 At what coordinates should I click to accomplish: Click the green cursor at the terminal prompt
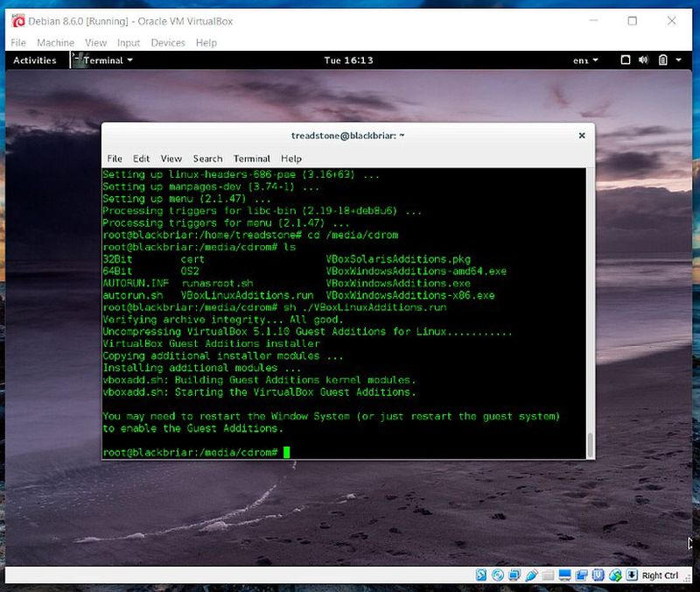click(x=287, y=452)
